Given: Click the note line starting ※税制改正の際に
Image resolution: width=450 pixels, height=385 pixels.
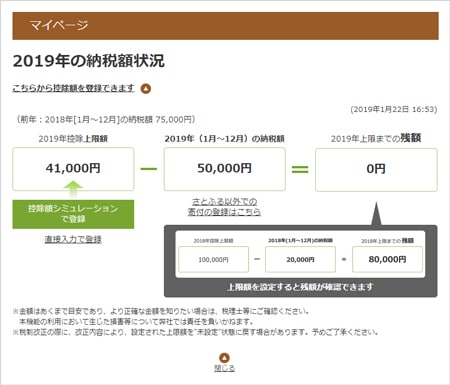Looking at the screenshot, I should pyautogui.click(x=196, y=332).
